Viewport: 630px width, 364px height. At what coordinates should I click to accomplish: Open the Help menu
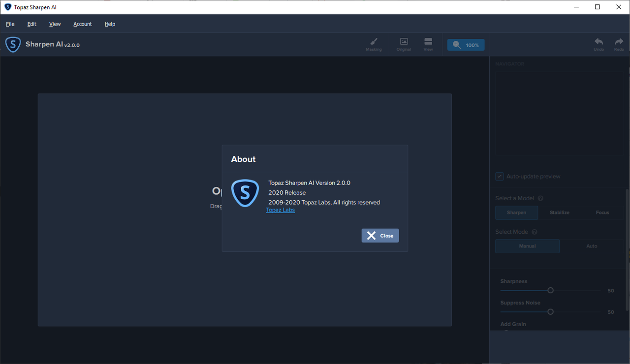click(110, 24)
